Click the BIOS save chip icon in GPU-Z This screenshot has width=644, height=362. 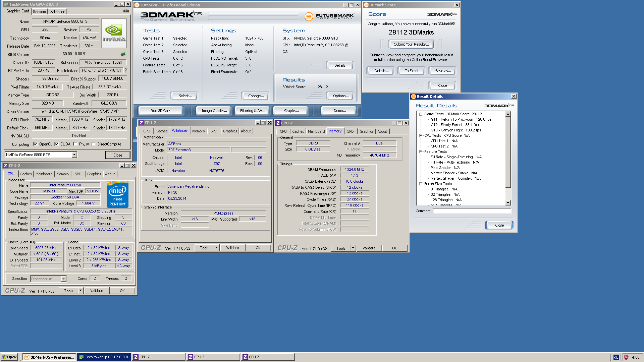(123, 54)
